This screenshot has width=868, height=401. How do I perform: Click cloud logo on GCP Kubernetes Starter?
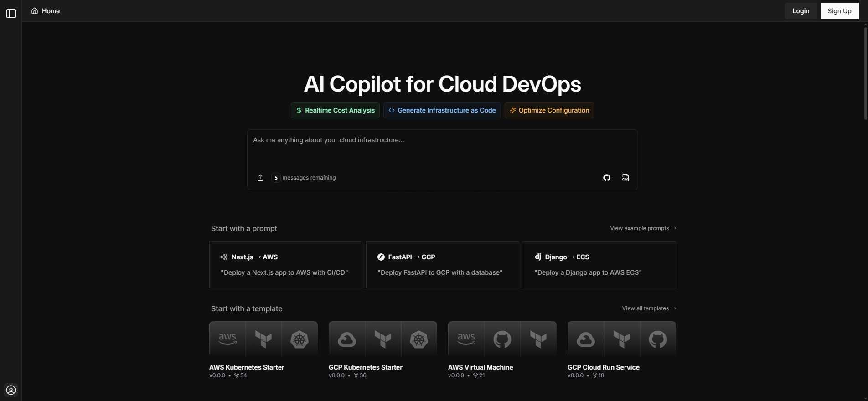pos(347,339)
